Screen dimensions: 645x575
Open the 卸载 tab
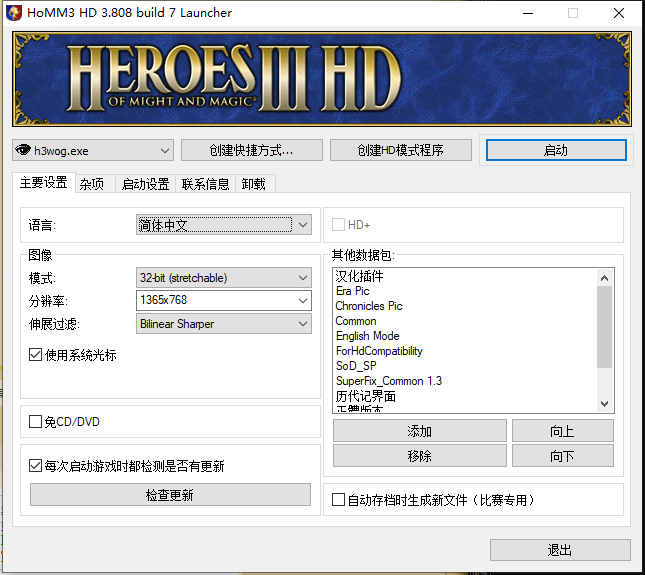[x=253, y=184]
